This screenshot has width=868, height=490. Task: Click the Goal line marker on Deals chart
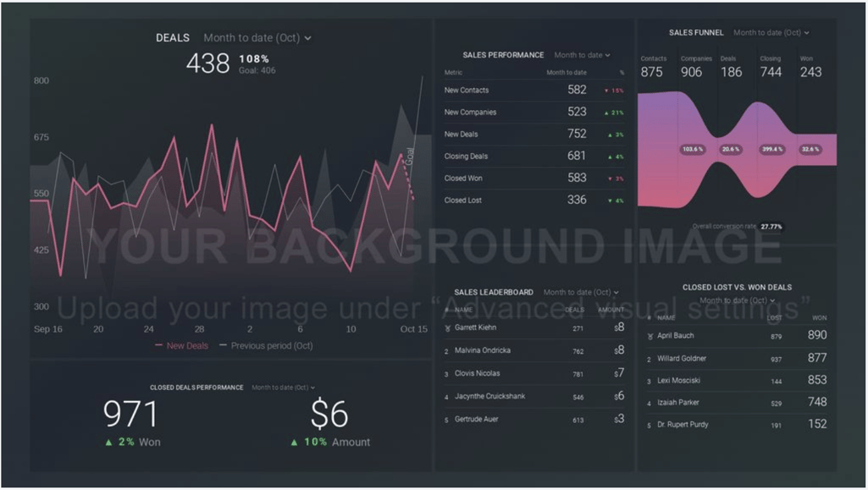point(409,157)
